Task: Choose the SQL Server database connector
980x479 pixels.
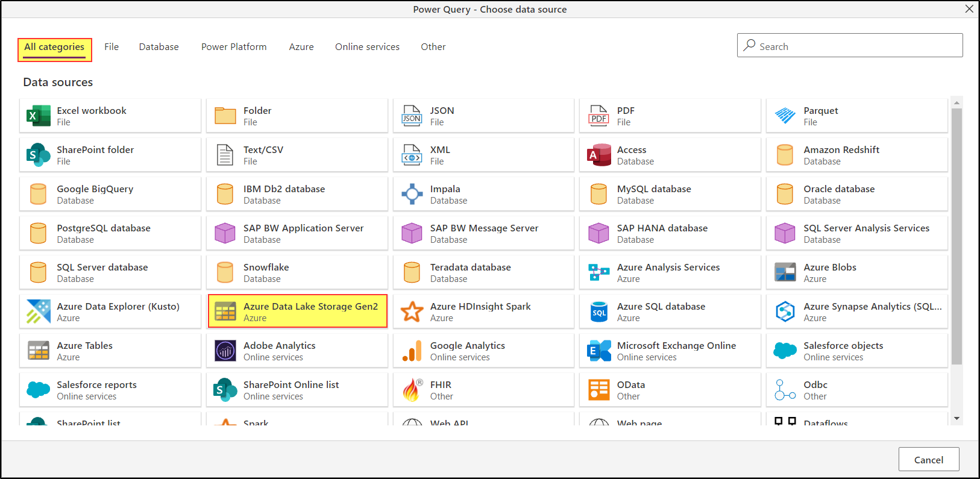Action: coord(110,272)
